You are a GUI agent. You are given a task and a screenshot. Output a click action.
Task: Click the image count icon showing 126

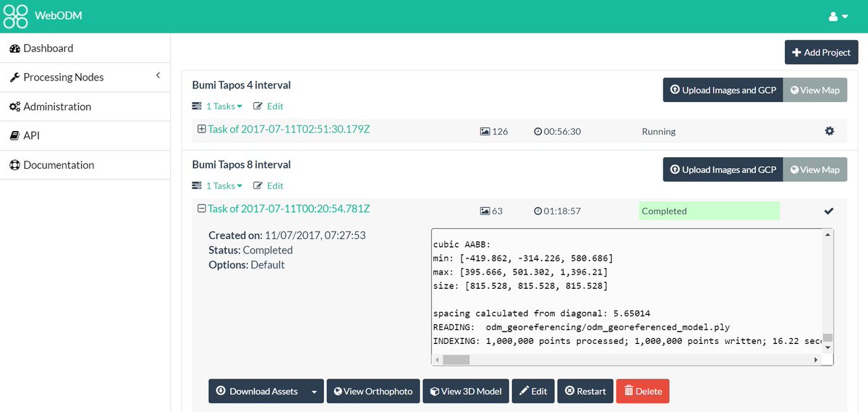[x=485, y=132]
